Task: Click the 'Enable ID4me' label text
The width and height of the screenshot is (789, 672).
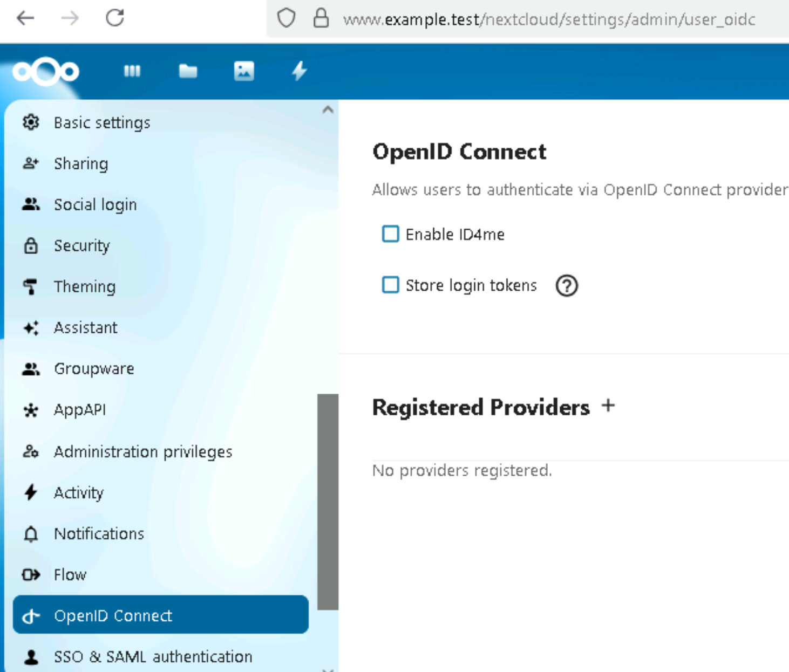Action: click(x=455, y=235)
